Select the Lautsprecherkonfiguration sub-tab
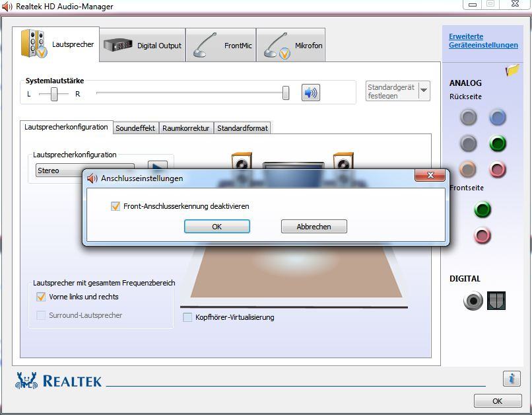Viewport: 532px width, 415px height. point(66,127)
